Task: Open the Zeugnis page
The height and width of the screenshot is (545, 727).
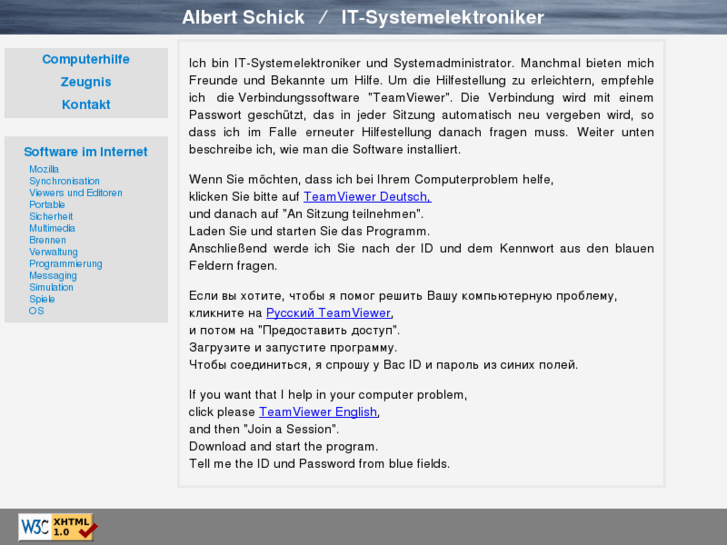Action: [x=86, y=82]
